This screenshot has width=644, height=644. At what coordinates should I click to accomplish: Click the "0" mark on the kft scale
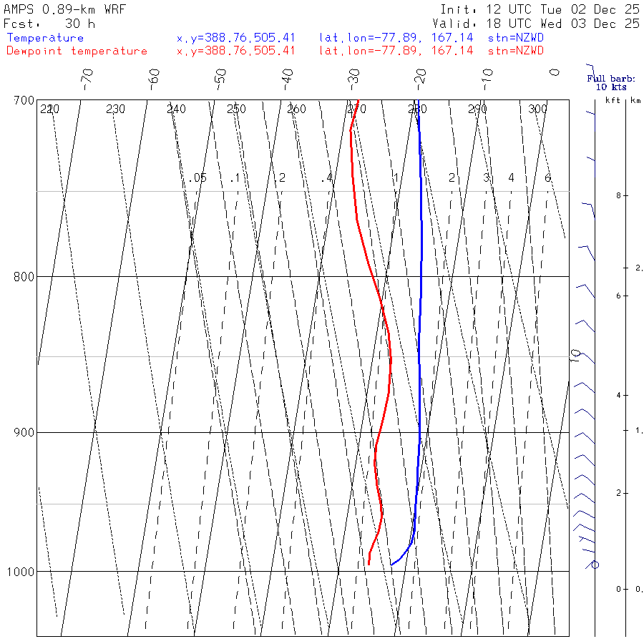[618, 589]
